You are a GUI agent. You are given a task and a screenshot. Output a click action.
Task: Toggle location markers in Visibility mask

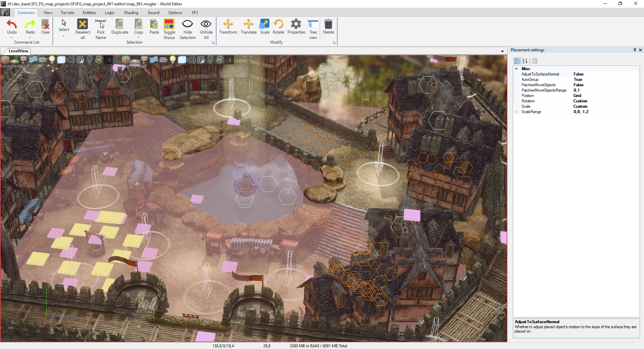[210, 60]
